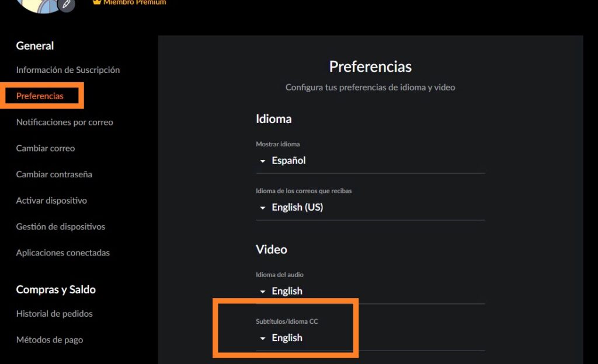Open Historial de pedidos

(54, 314)
